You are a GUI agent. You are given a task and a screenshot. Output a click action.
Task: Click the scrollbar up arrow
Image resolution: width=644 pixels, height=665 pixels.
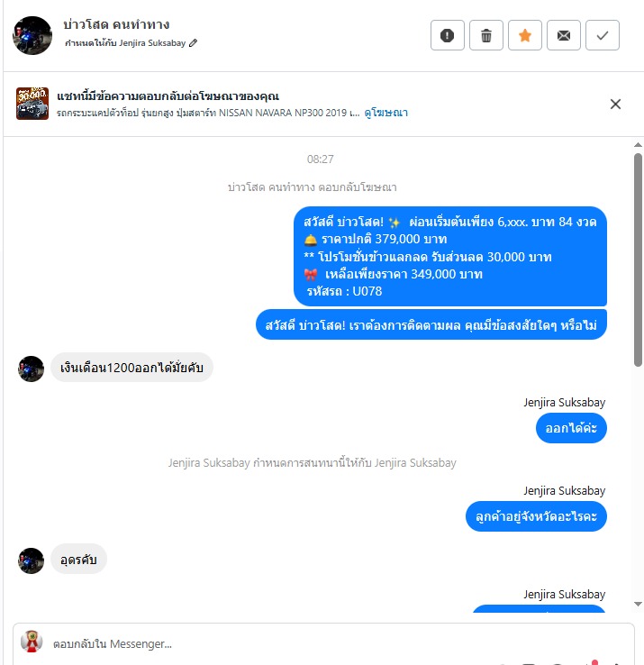point(638,145)
